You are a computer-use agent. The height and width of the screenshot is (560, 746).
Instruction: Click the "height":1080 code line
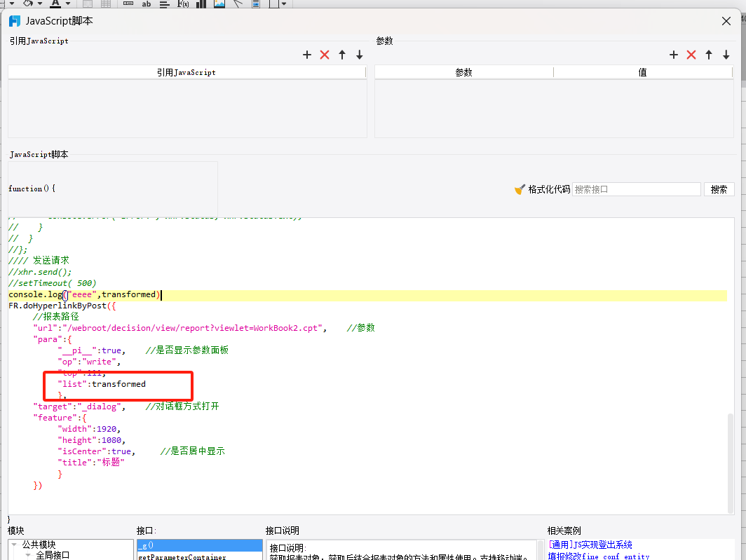pyautogui.click(x=91, y=441)
